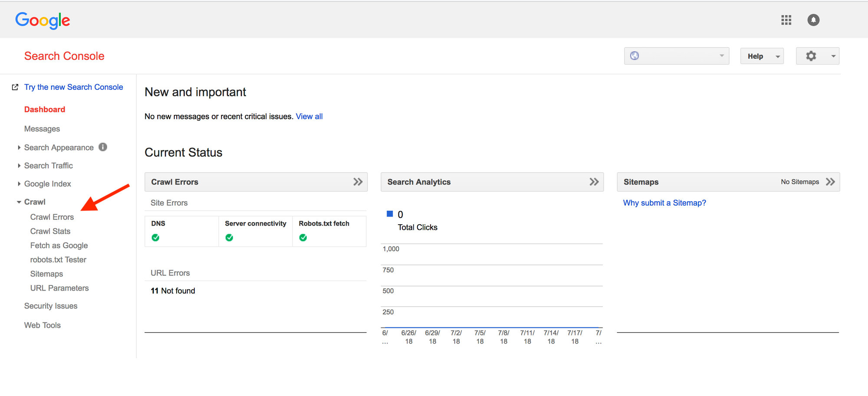Viewport: 868px width, 396px height.
Task: Open the property selector dropdown
Action: tap(676, 56)
